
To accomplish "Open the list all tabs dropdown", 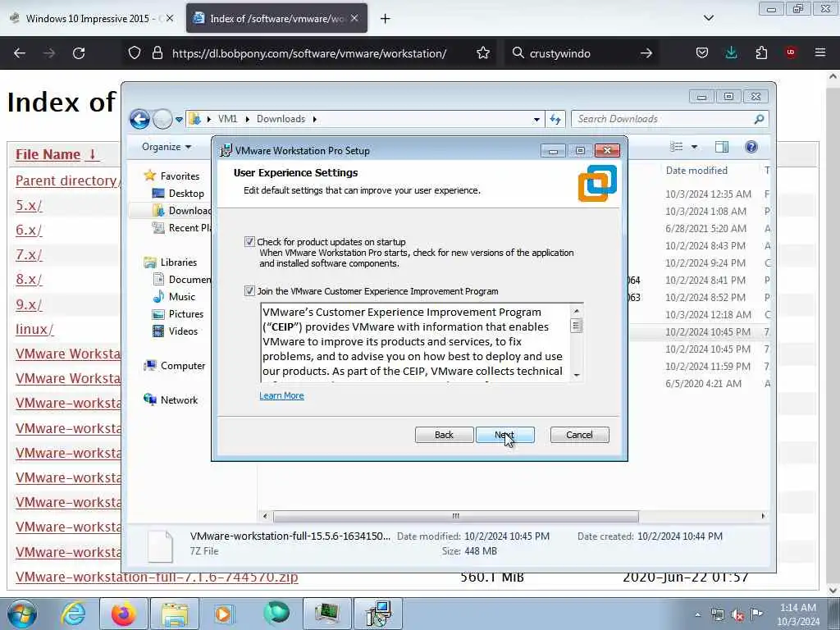I will (708, 18).
